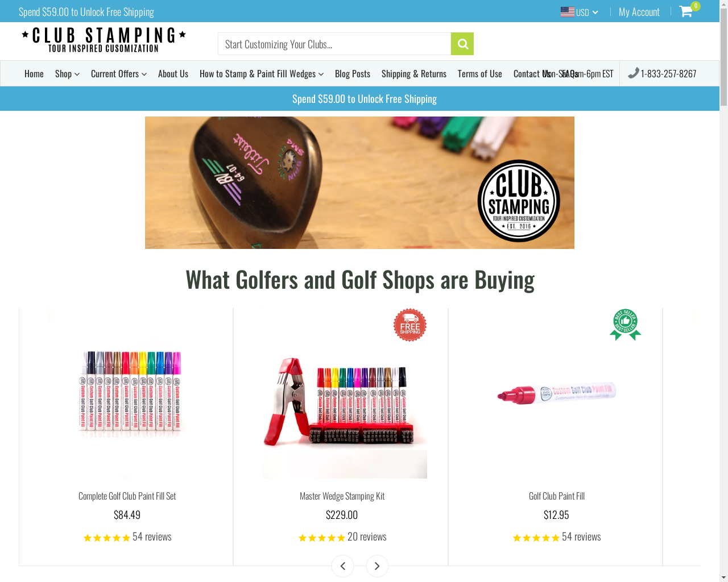Open the Master Wedge Stamping Kit product
Screen dimensions: 728x582
[x=342, y=496]
